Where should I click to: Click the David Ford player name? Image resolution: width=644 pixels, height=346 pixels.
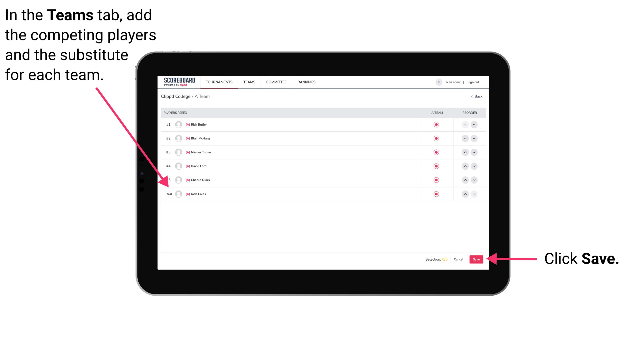[x=199, y=166]
